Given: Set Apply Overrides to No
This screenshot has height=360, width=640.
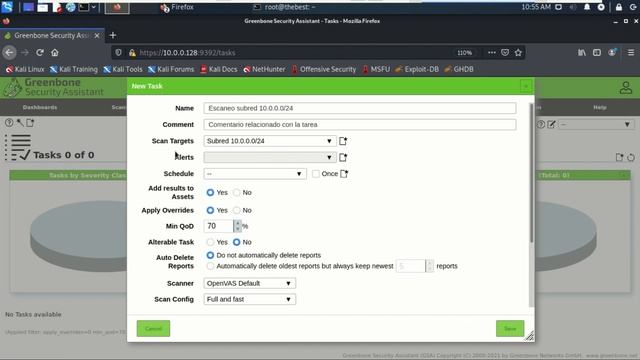Looking at the screenshot, I should tap(236, 210).
